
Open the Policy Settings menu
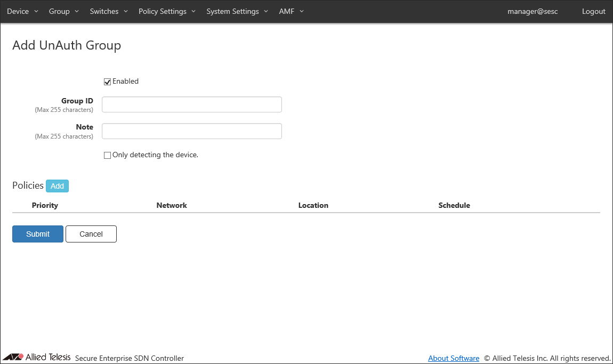click(167, 11)
